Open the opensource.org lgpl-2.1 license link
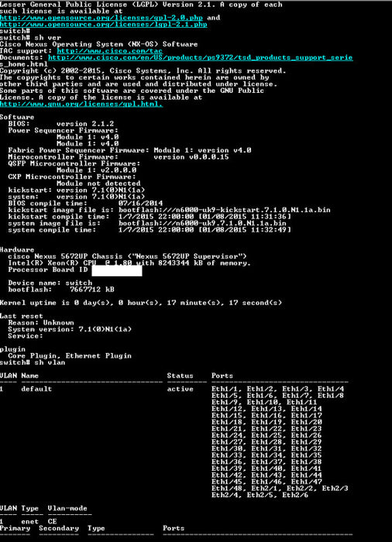This screenshot has height=542, width=392. tap(104, 25)
